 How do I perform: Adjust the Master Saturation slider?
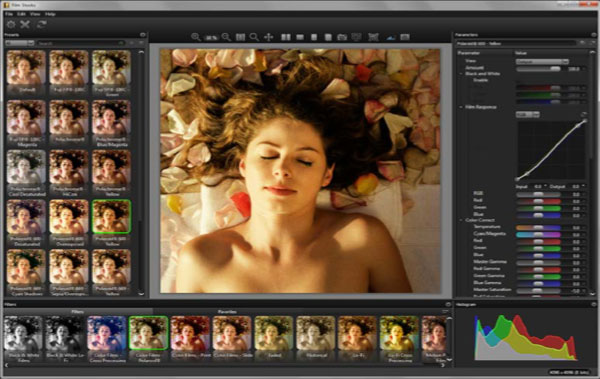(538, 291)
